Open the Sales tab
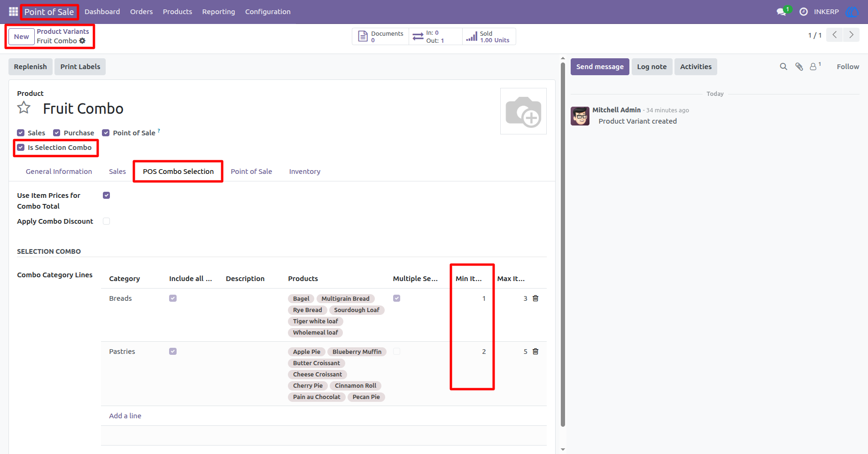 click(x=117, y=172)
